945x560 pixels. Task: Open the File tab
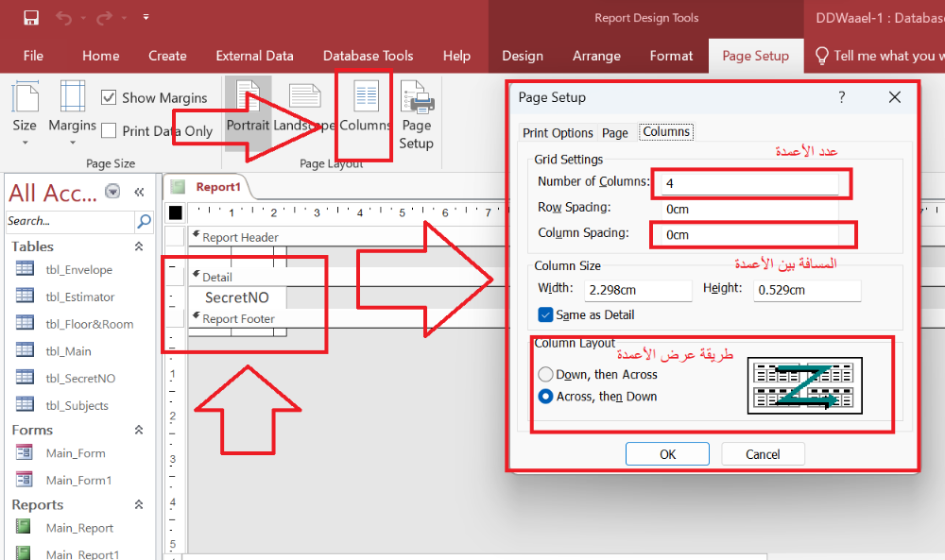(x=33, y=56)
